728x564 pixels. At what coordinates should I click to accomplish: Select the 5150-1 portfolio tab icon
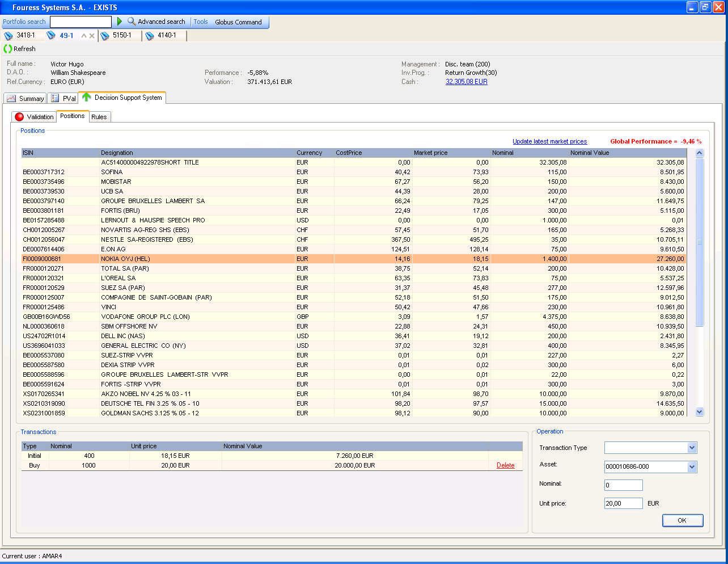[104, 36]
